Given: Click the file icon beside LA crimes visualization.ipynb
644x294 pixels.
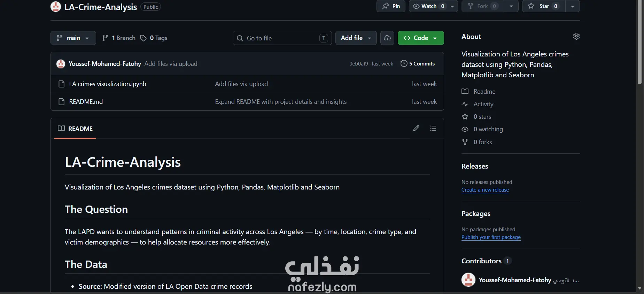Looking at the screenshot, I should (x=62, y=84).
